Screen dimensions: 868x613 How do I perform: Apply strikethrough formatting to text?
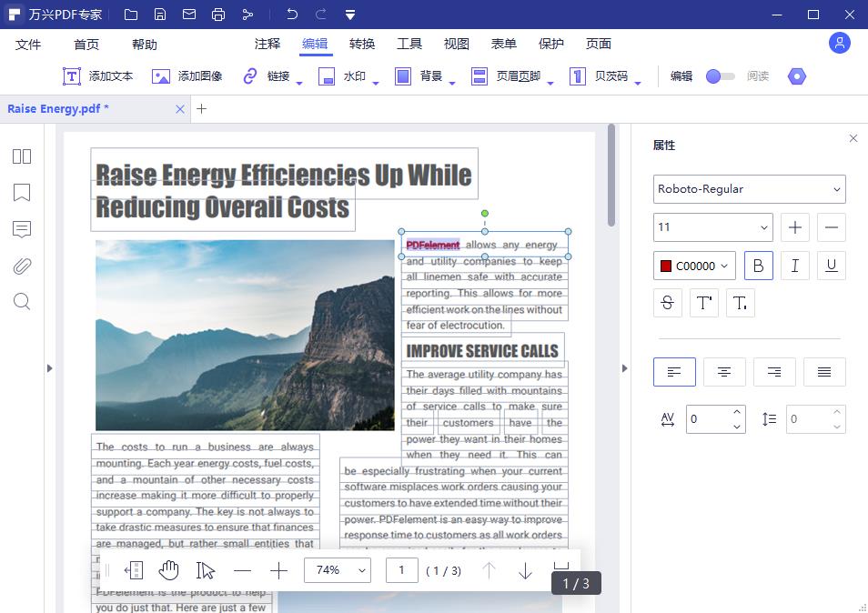[x=667, y=303]
